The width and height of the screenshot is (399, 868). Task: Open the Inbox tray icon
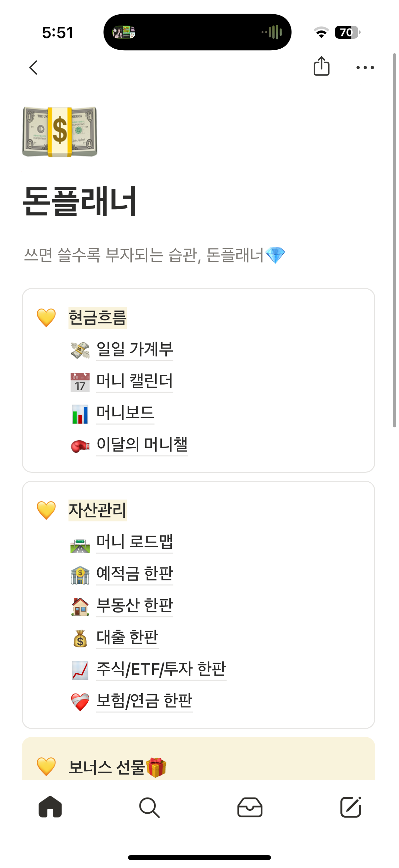coord(249,807)
